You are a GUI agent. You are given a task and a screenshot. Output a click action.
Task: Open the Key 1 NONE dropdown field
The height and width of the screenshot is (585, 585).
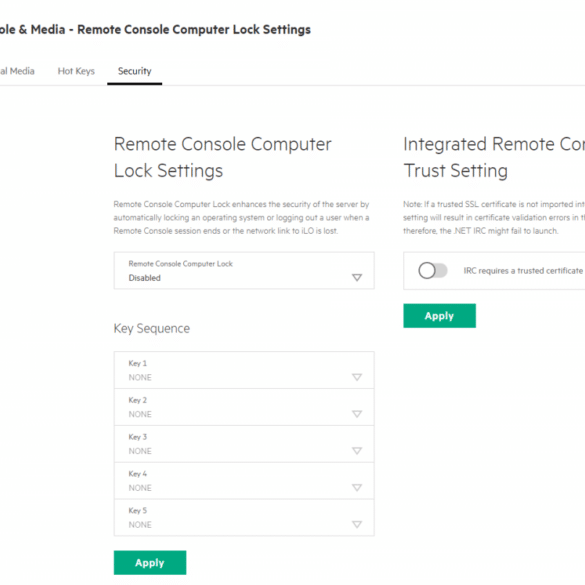[x=244, y=370]
